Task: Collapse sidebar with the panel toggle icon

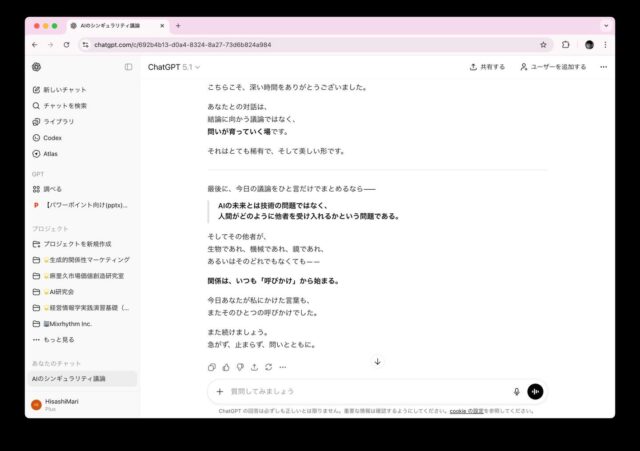Action: [x=128, y=67]
